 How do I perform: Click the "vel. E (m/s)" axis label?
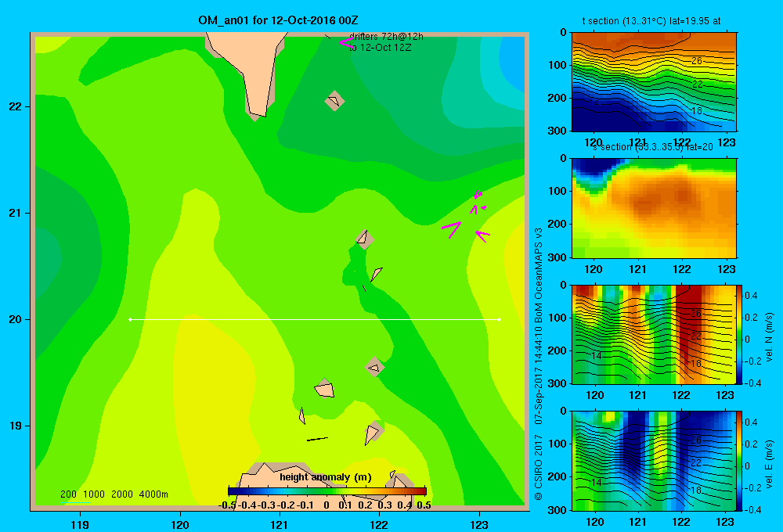point(770,464)
